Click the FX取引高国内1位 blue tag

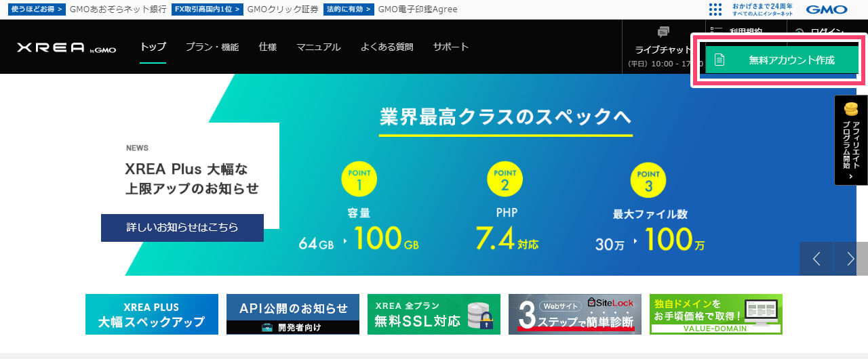(x=207, y=9)
